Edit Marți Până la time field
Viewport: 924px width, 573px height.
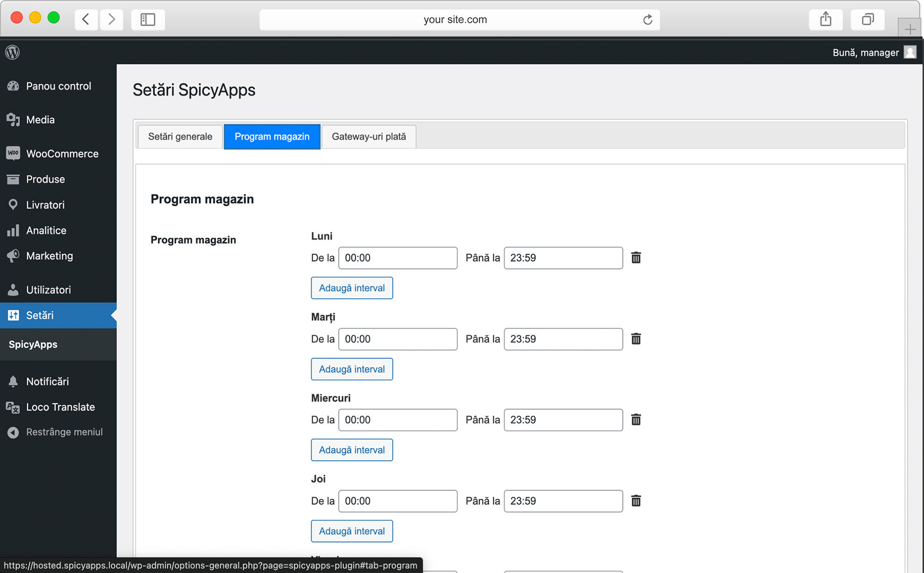click(x=563, y=339)
